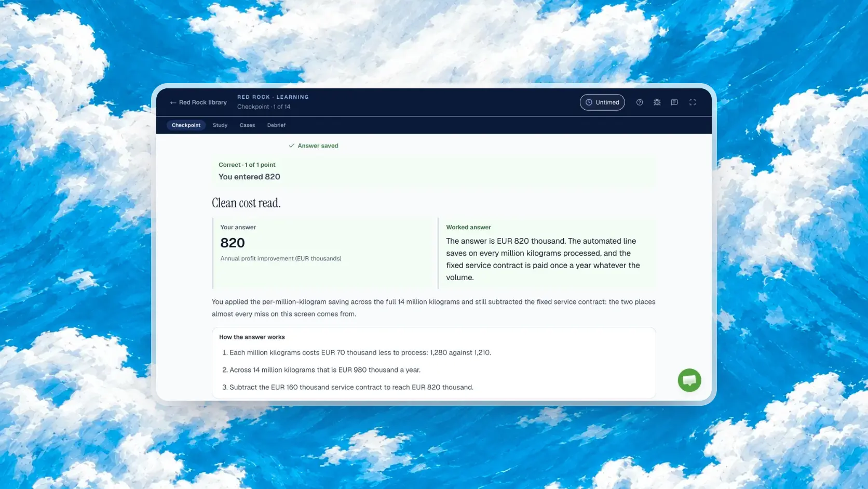Open the Debrief tab
868x489 pixels.
(x=276, y=125)
